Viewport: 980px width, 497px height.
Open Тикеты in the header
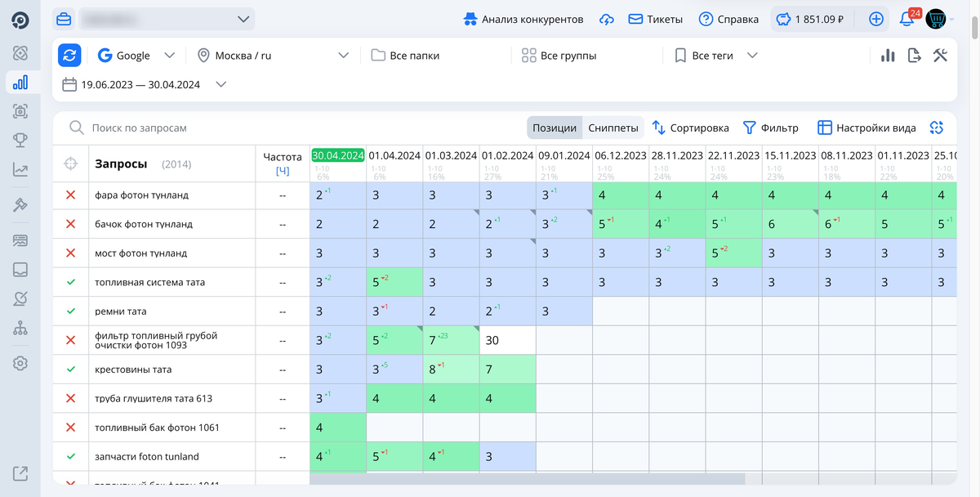pos(655,19)
